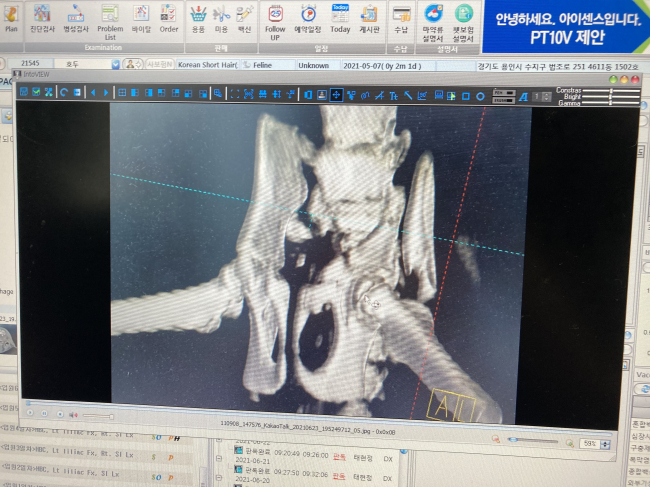Adjust the Bright slider
Image resolution: width=650 pixels, height=487 pixels.
(x=611, y=97)
